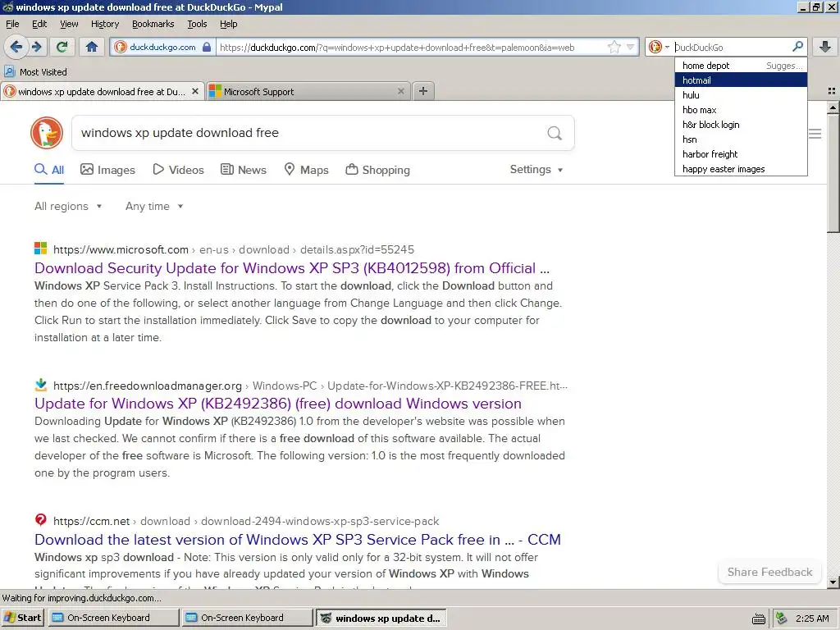Click the system tray network status icon

tap(781, 619)
